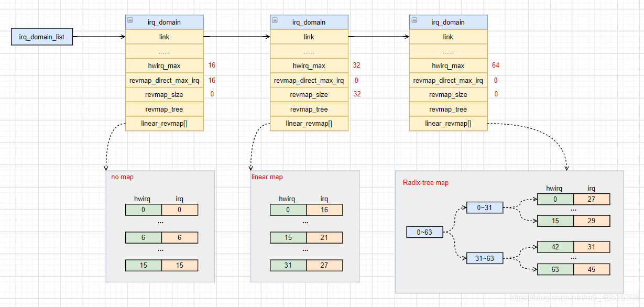Click the no map hwirq cell 6
This screenshot has width=644, height=307.
[143, 238]
